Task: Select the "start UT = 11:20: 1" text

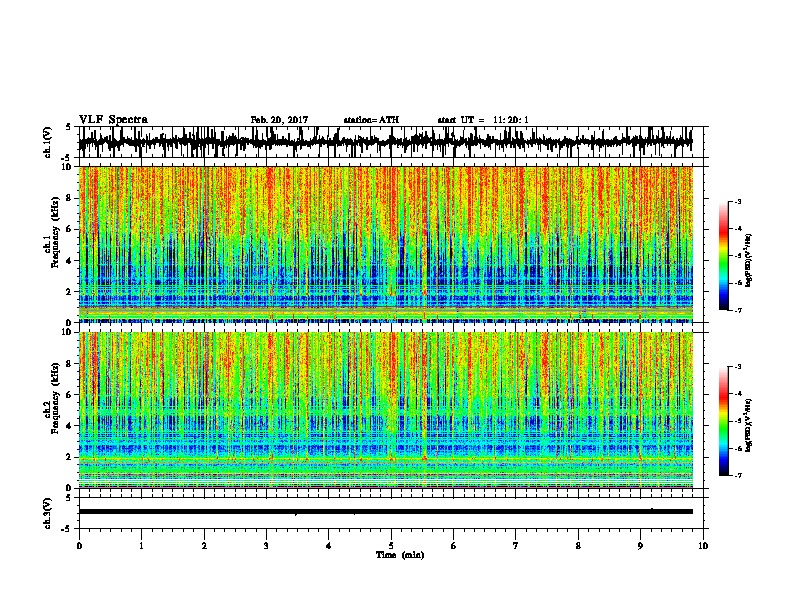Action: (x=483, y=120)
